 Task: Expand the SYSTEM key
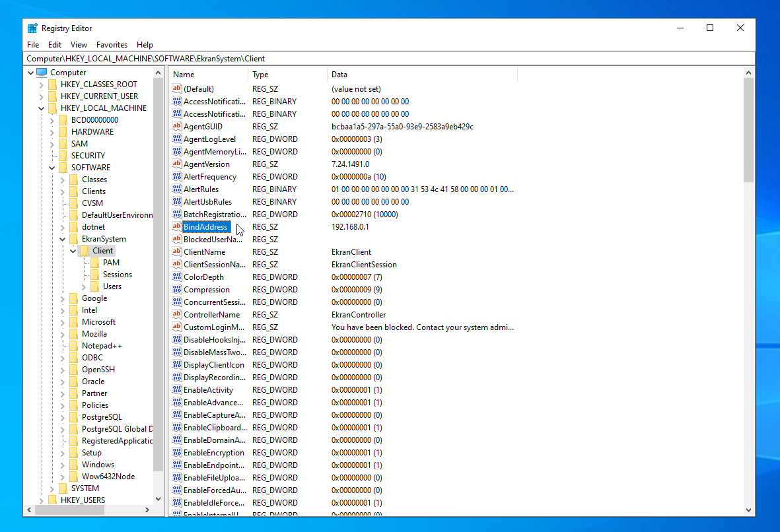[52, 488]
